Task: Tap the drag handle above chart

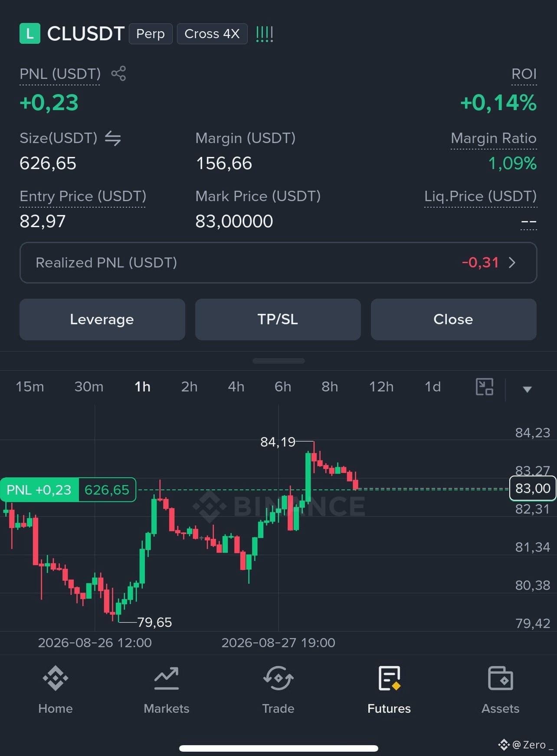Action: point(278,361)
